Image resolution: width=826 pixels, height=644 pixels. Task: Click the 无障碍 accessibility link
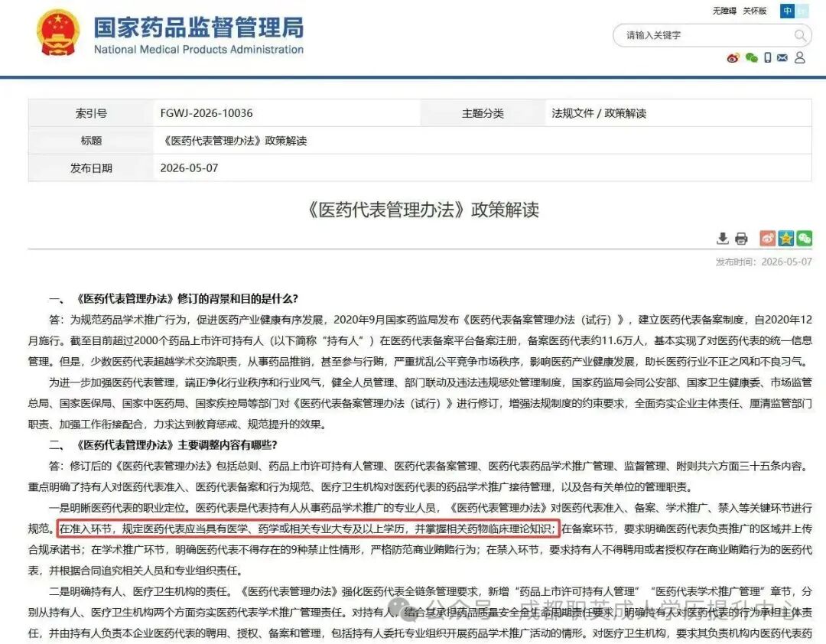click(724, 11)
